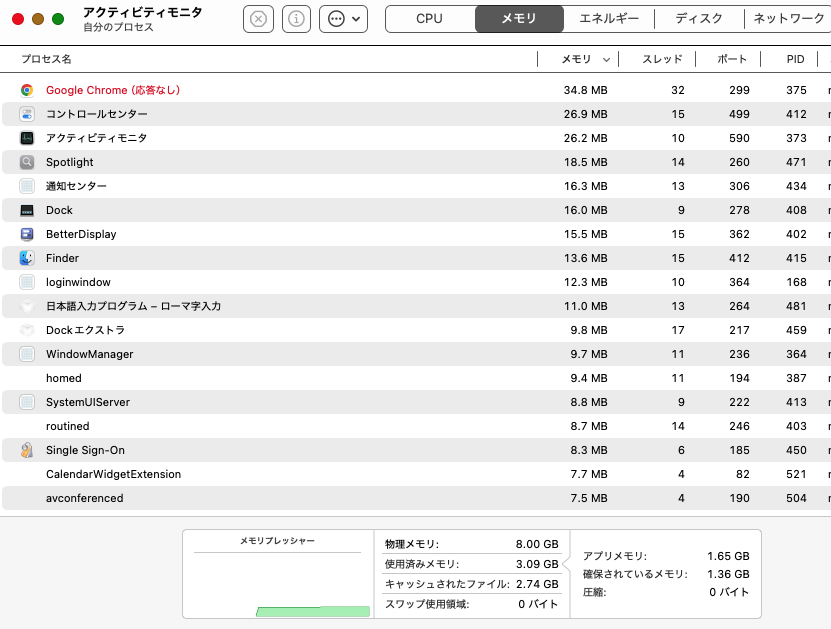Select the BetterDisplay process name
Viewport: 831px width, 629px height.
tap(81, 234)
